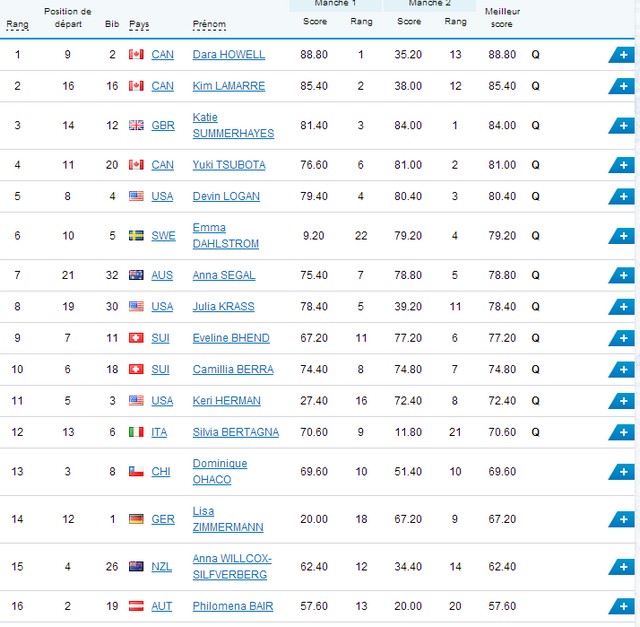Sort table by Rang column header
Image resolution: width=640 pixels, height=627 pixels.
click(18, 24)
